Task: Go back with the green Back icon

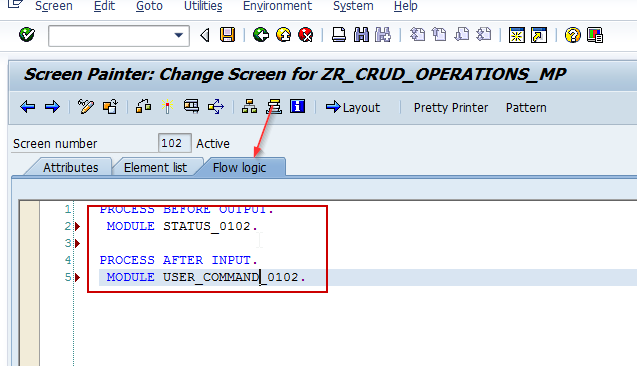Action: click(x=261, y=35)
